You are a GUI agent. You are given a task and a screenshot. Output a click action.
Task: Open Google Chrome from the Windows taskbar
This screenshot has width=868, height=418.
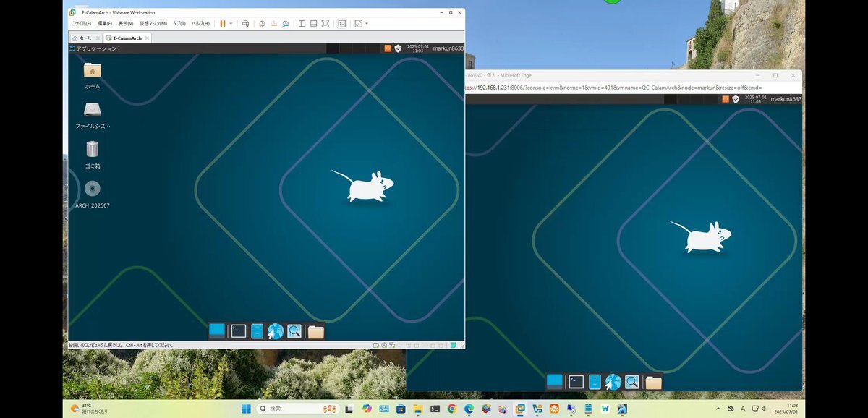(451, 409)
